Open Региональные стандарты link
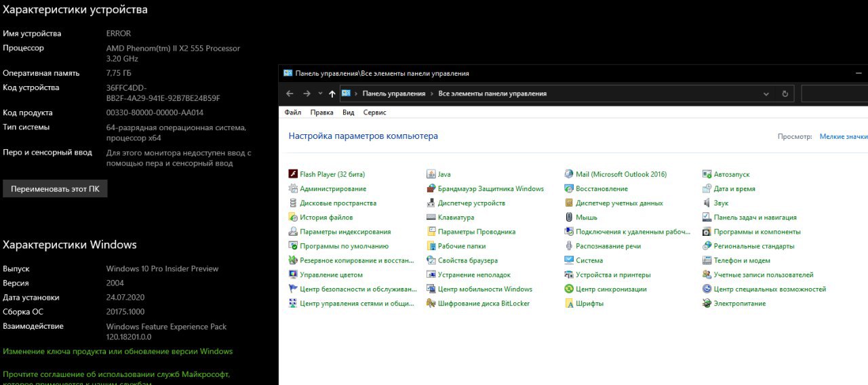868x385 pixels. (754, 246)
